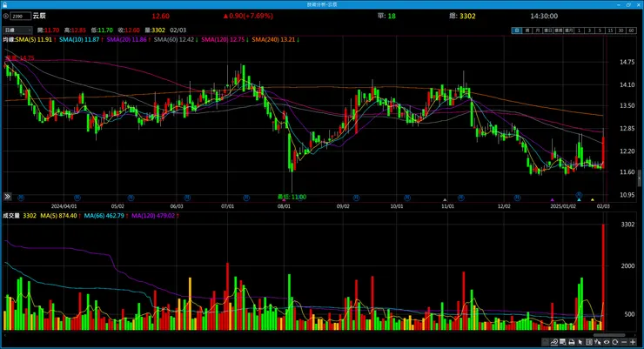Select the arrow pointer cursor tool
The image size is (644, 349).
point(580,342)
